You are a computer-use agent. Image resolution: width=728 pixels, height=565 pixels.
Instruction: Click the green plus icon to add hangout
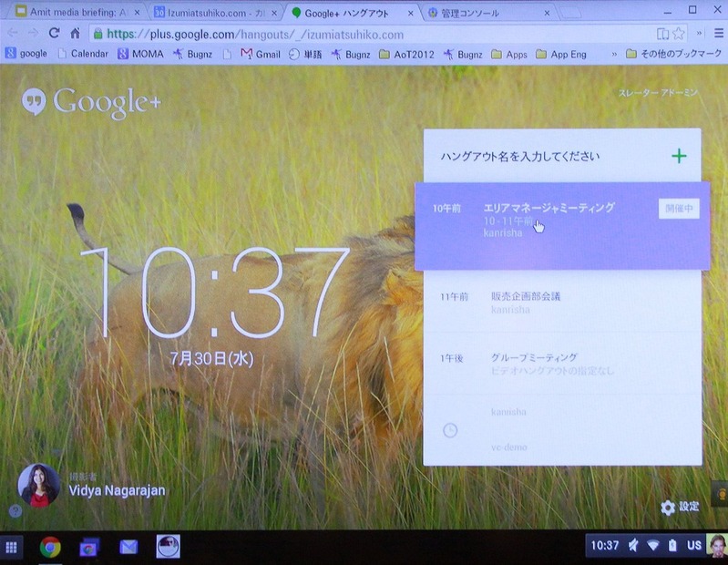pyautogui.click(x=679, y=156)
